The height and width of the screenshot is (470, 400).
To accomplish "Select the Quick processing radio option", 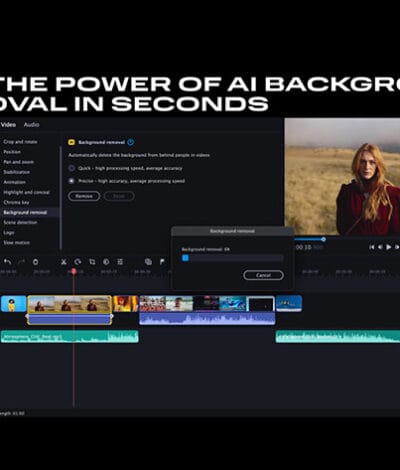I will (71, 168).
